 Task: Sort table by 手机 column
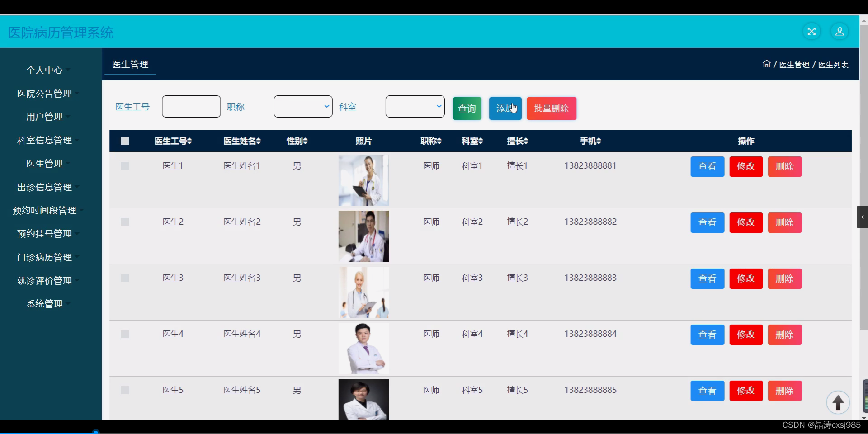pyautogui.click(x=590, y=141)
